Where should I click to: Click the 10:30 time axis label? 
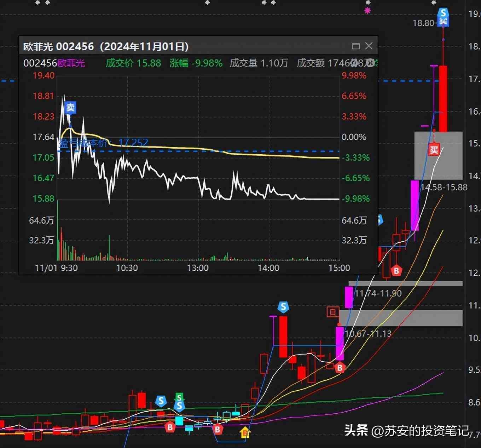[x=127, y=268]
